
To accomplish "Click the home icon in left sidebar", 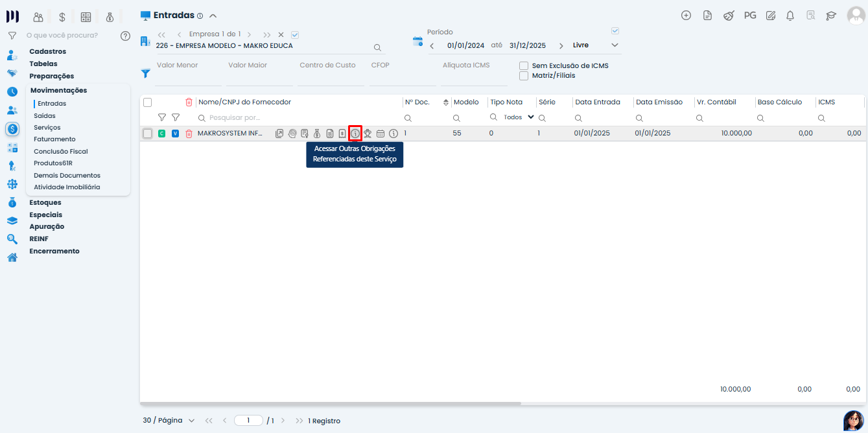I will tap(12, 257).
